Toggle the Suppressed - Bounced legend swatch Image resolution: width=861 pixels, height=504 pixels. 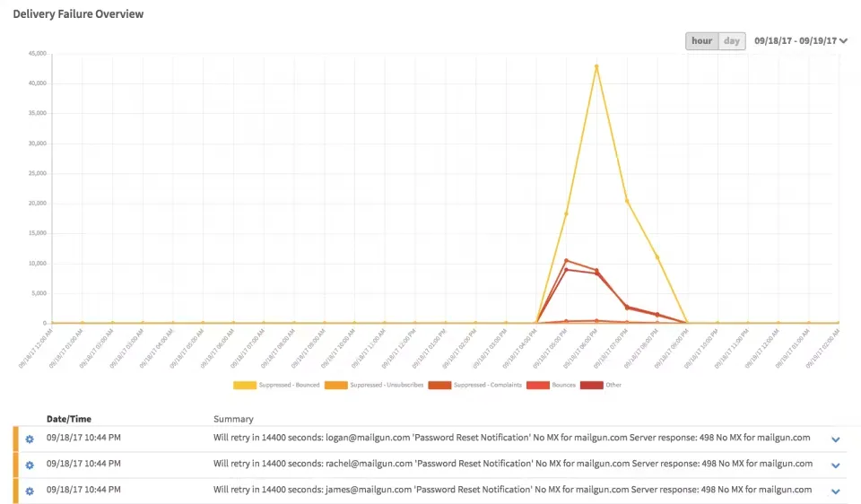(x=244, y=385)
